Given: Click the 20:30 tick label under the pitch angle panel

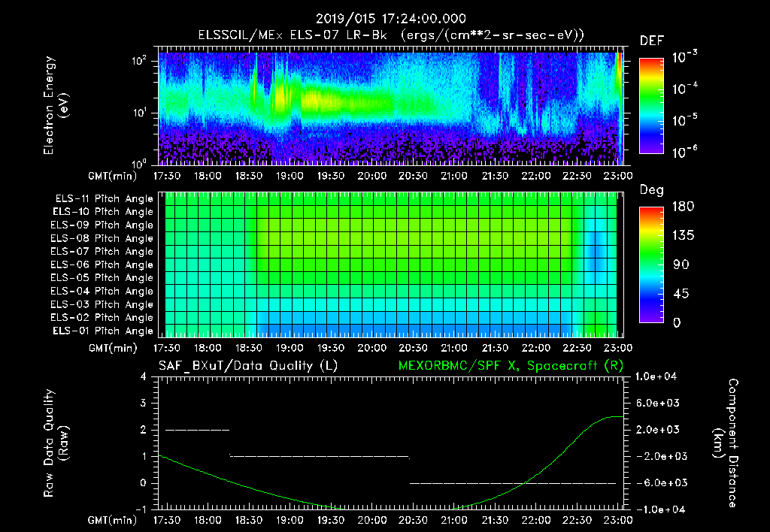Looking at the screenshot, I should pos(413,348).
